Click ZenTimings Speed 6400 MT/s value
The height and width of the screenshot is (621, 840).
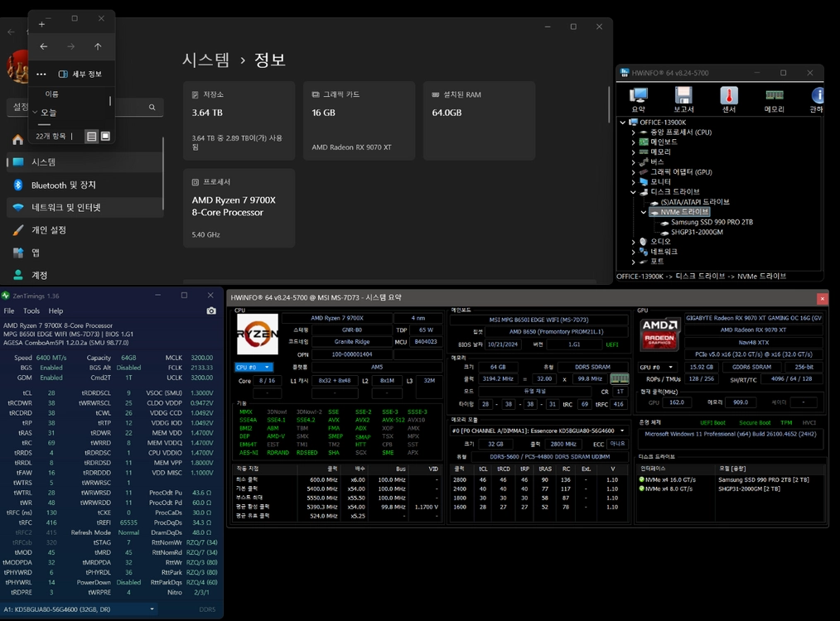(x=51, y=358)
